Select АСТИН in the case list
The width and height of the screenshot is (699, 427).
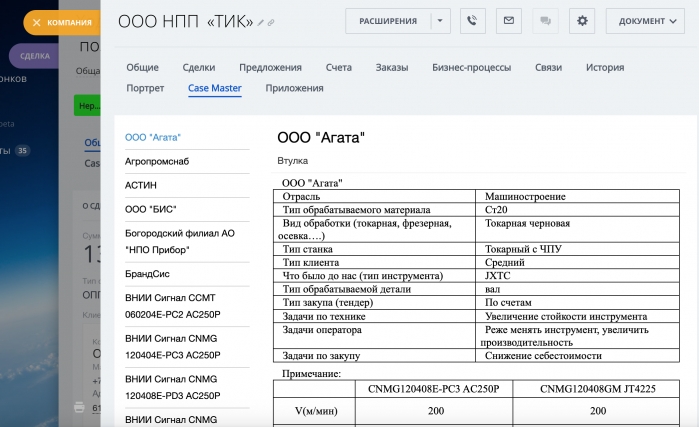[141, 185]
